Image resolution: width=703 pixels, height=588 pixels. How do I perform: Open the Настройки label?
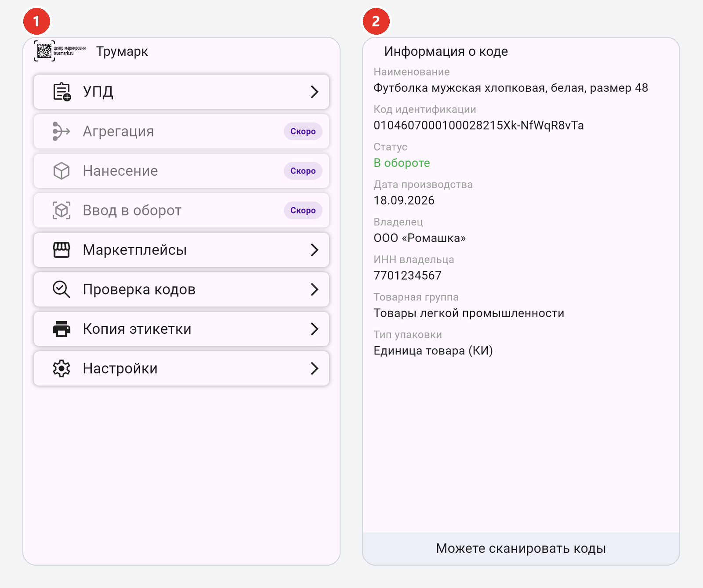click(x=120, y=368)
